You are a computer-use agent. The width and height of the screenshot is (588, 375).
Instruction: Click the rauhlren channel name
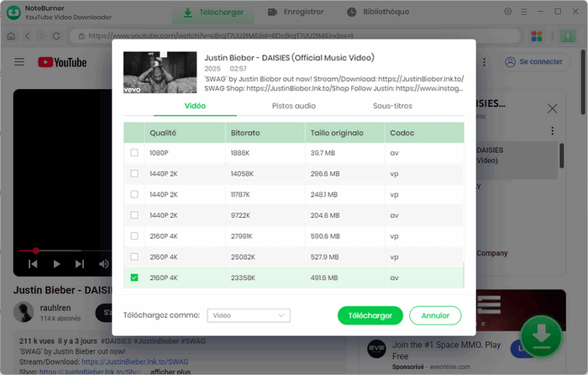pos(55,308)
